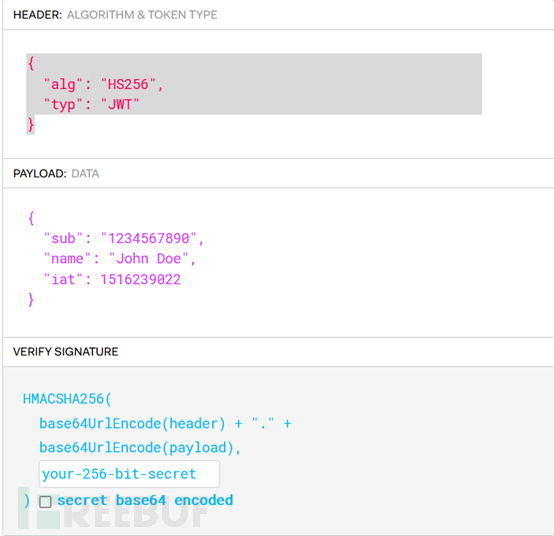Click the PAYLOAD section title

tap(40, 173)
